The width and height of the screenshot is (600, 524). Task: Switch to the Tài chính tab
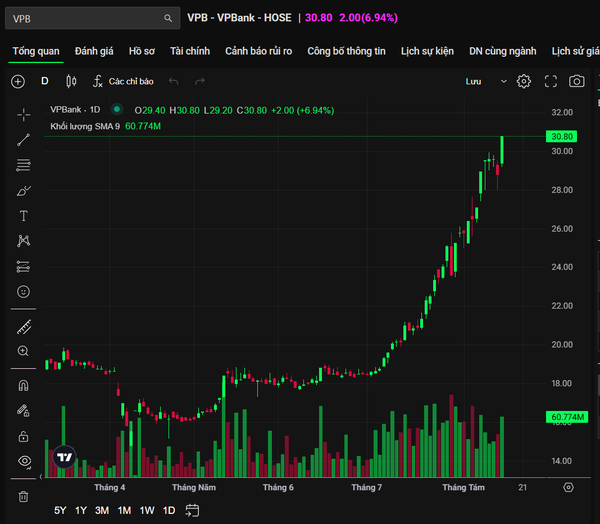190,51
